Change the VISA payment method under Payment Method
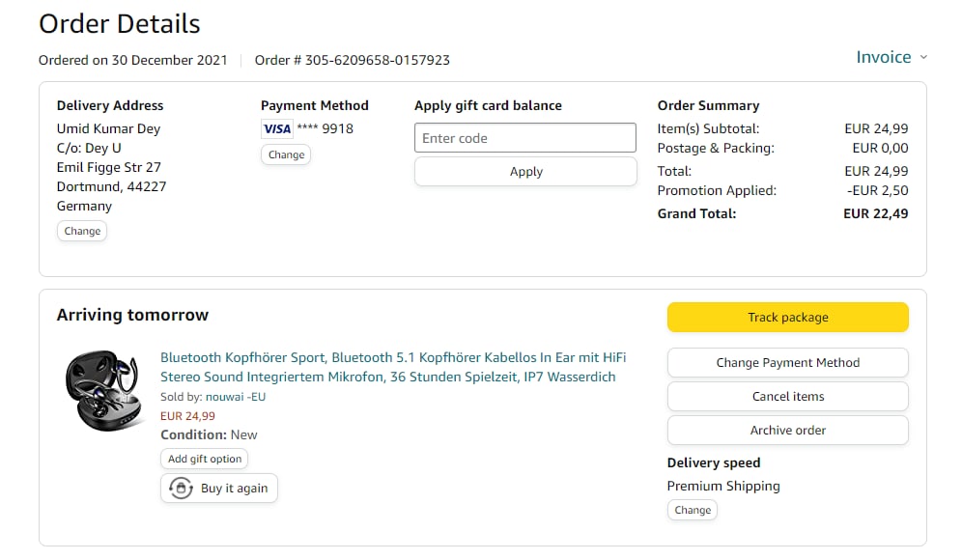The width and height of the screenshot is (962, 560). pos(286,154)
